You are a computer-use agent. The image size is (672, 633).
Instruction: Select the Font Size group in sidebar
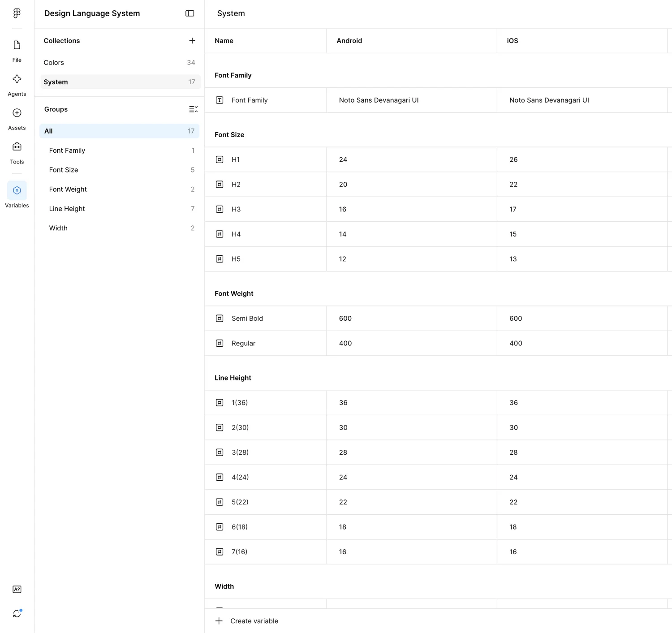pos(120,170)
